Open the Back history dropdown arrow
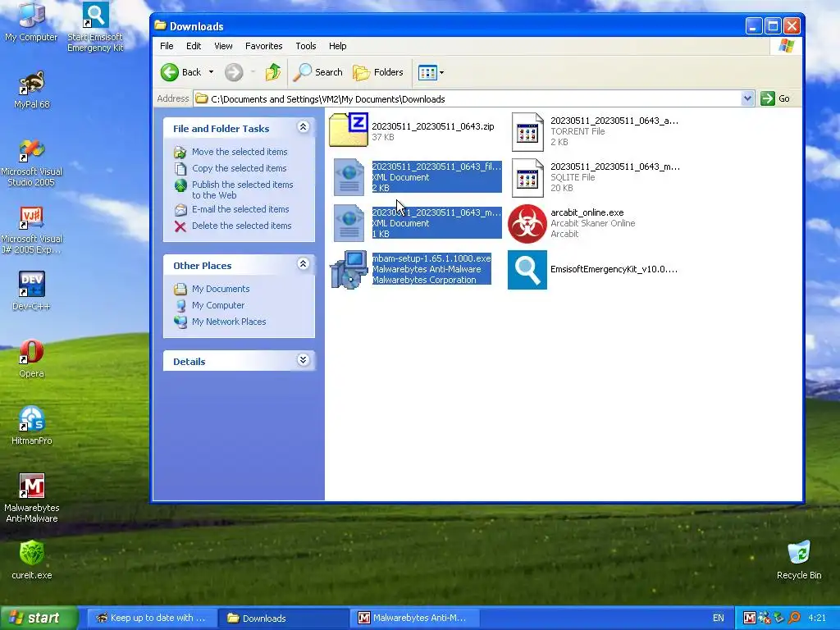The width and height of the screenshot is (840, 630). (211, 72)
